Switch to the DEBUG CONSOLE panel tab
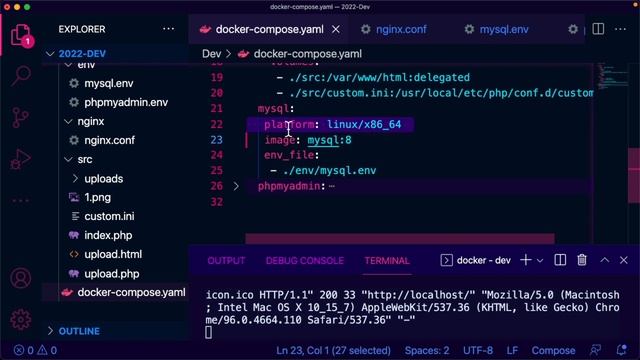The height and width of the screenshot is (360, 640). 304,261
